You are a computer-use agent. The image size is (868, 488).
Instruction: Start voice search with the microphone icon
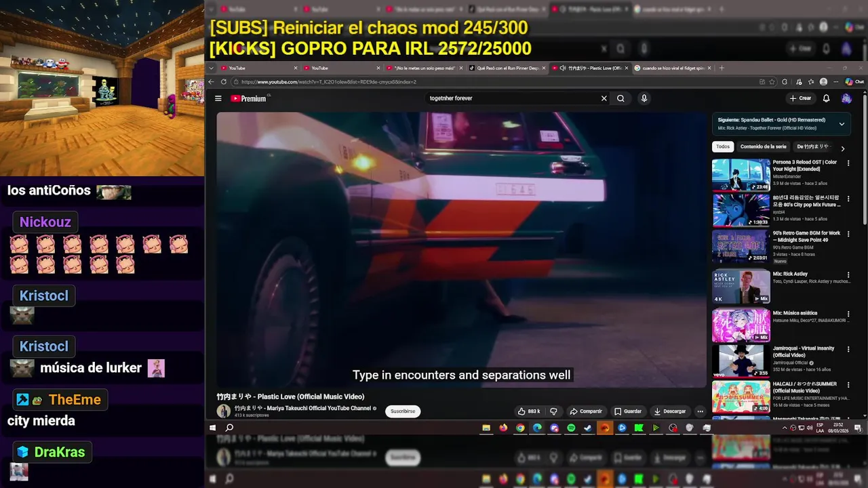coord(644,98)
